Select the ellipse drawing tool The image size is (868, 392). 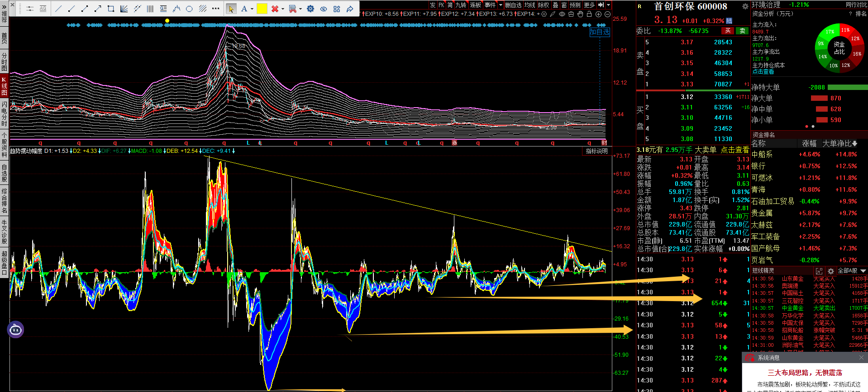click(189, 9)
